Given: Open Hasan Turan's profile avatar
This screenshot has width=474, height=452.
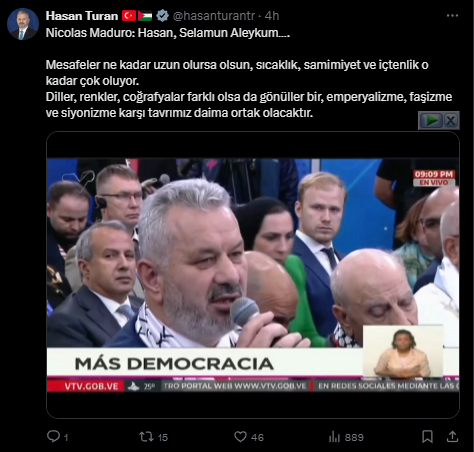Looking at the screenshot, I should [23, 24].
